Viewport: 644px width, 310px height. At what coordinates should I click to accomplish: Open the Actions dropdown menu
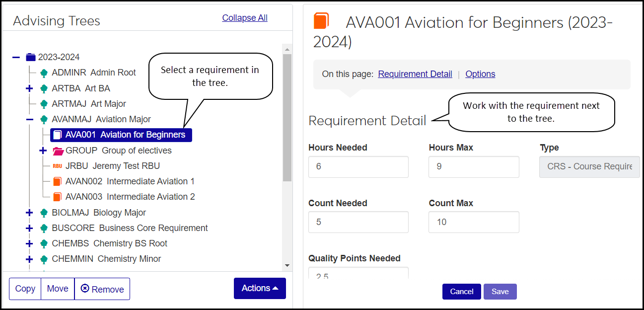260,288
